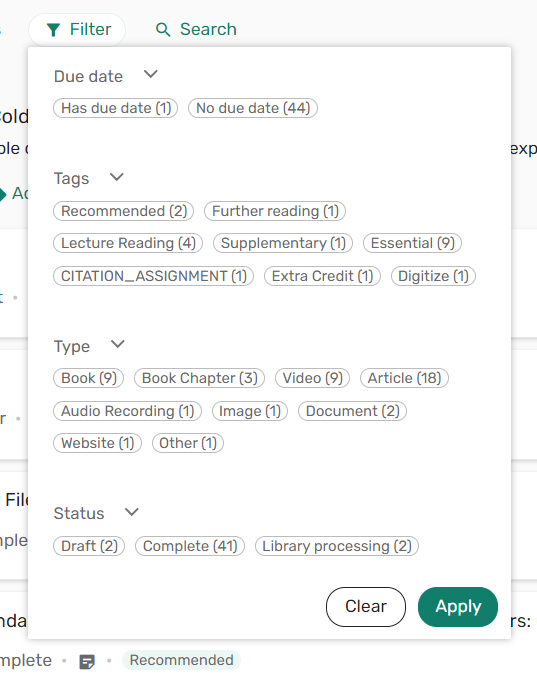The image size is (537, 675).
Task: Filter by type Audio Recording (1)
Action: (x=127, y=411)
